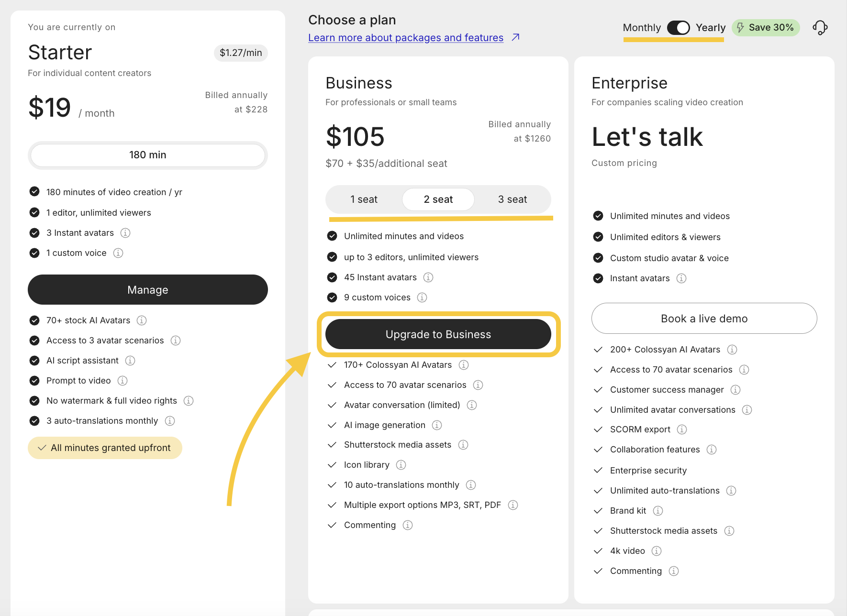Open the headset support icon
The image size is (847, 616).
point(820,28)
